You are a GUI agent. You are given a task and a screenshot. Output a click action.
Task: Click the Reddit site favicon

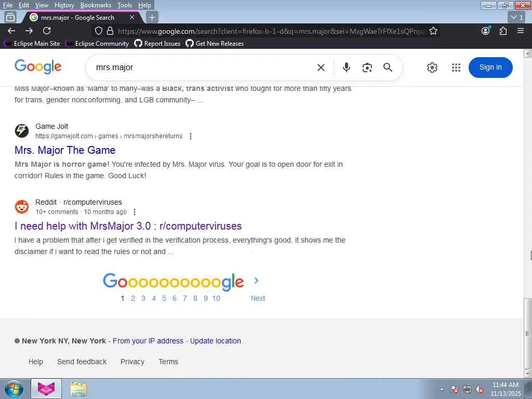[22, 207]
